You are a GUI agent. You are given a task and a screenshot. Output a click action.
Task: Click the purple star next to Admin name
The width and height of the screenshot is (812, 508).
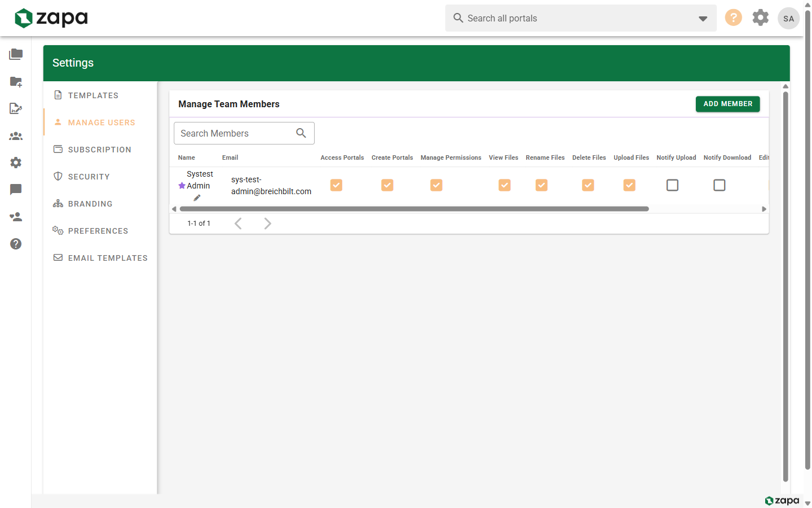point(182,186)
